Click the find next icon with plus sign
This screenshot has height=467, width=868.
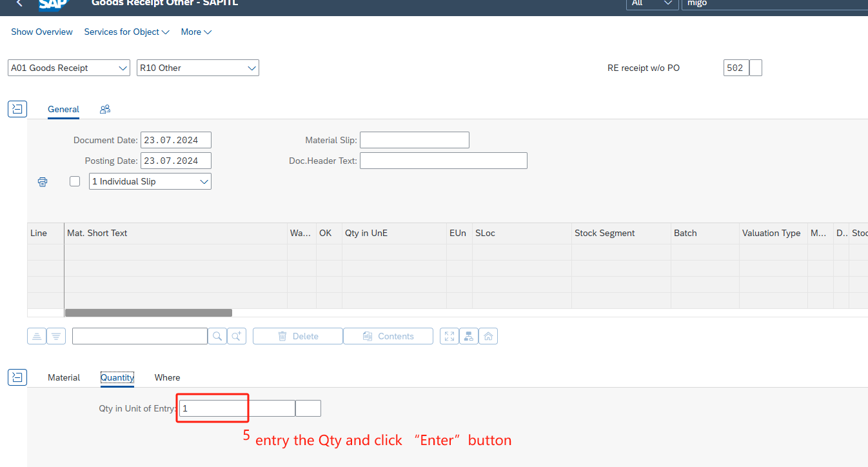click(x=237, y=336)
